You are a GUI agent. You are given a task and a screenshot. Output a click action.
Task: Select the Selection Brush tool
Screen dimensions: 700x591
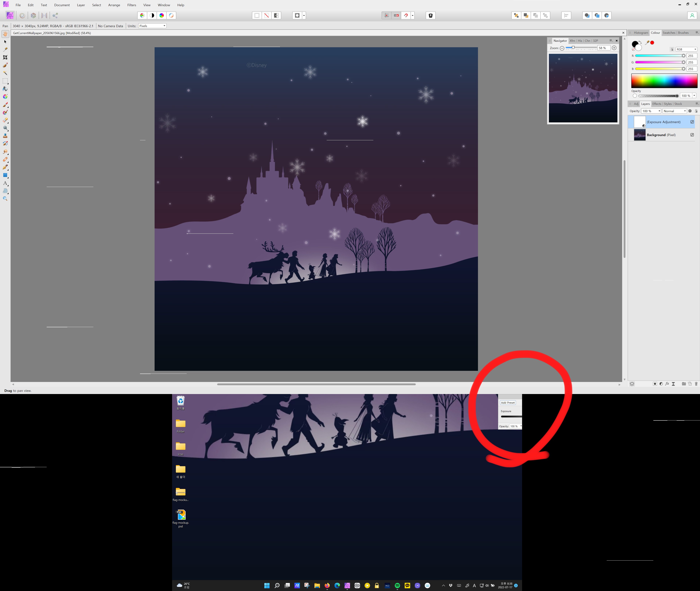pyautogui.click(x=5, y=65)
